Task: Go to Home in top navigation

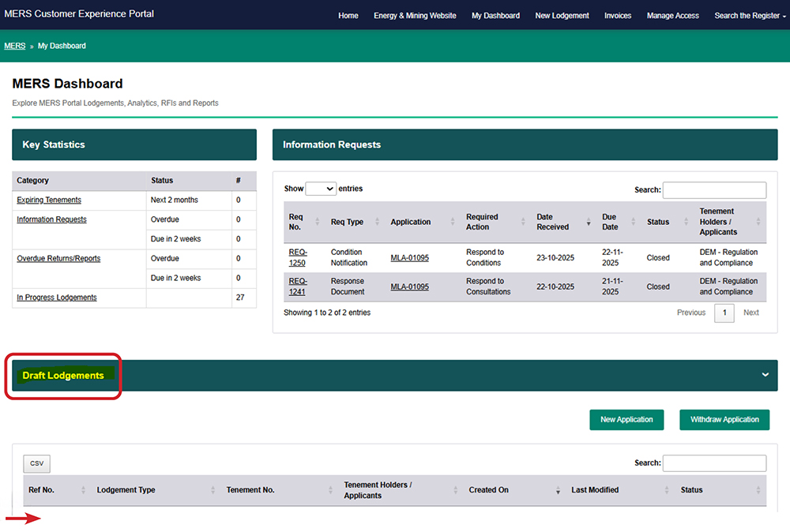Action: 348,16
